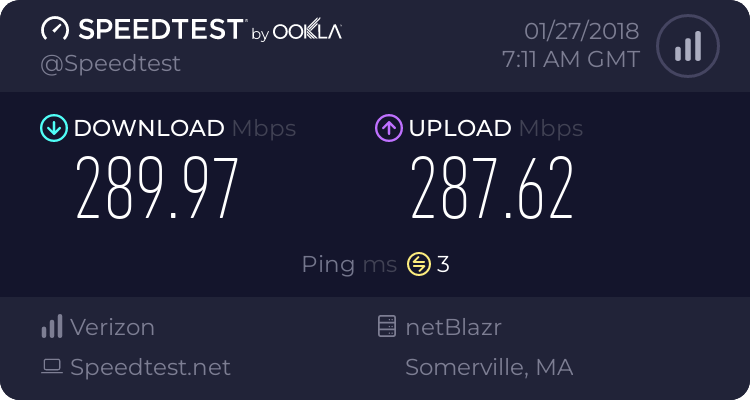Image resolution: width=750 pixels, height=400 pixels.
Task: Click the circular signal bars icon
Action: [686, 46]
